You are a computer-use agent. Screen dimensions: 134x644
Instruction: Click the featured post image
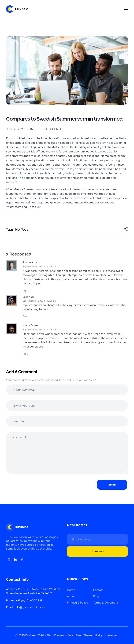tap(67, 70)
